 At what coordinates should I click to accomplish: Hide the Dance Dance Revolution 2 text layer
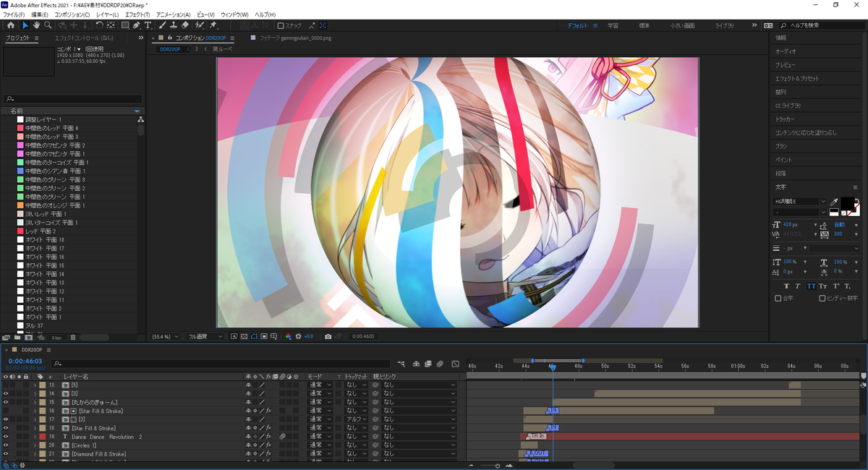click(6, 437)
